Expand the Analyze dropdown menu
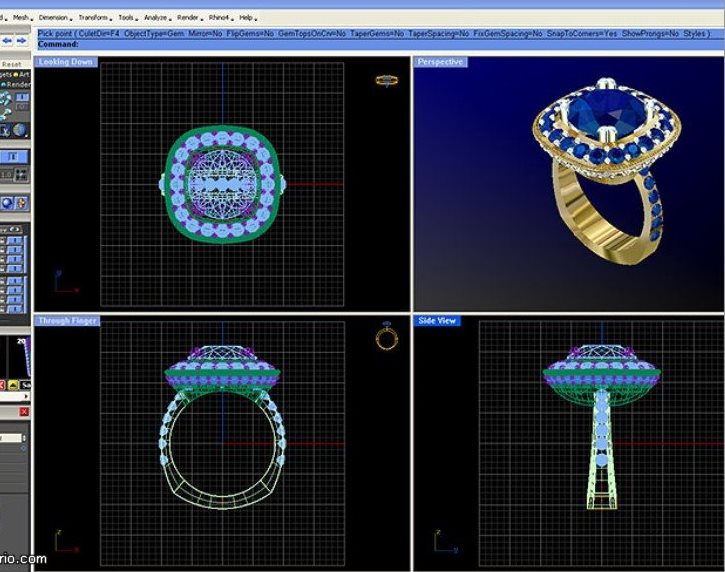This screenshot has height=572, width=725. (157, 17)
